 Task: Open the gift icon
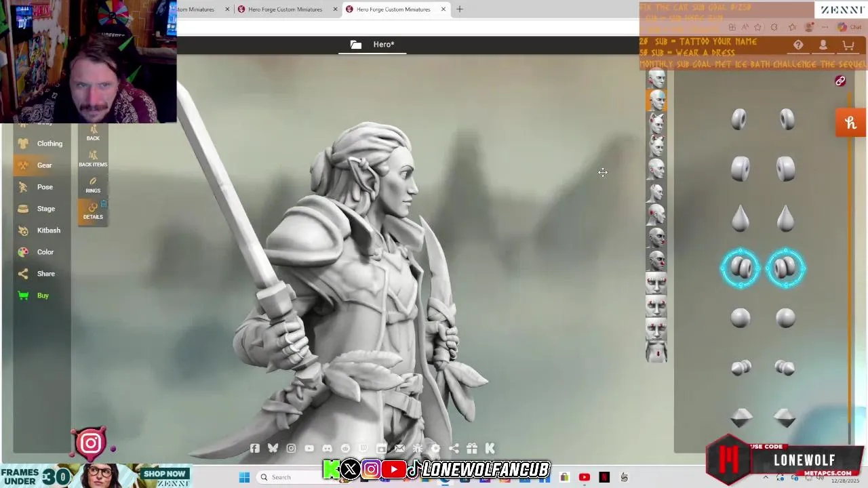pyautogui.click(x=472, y=449)
